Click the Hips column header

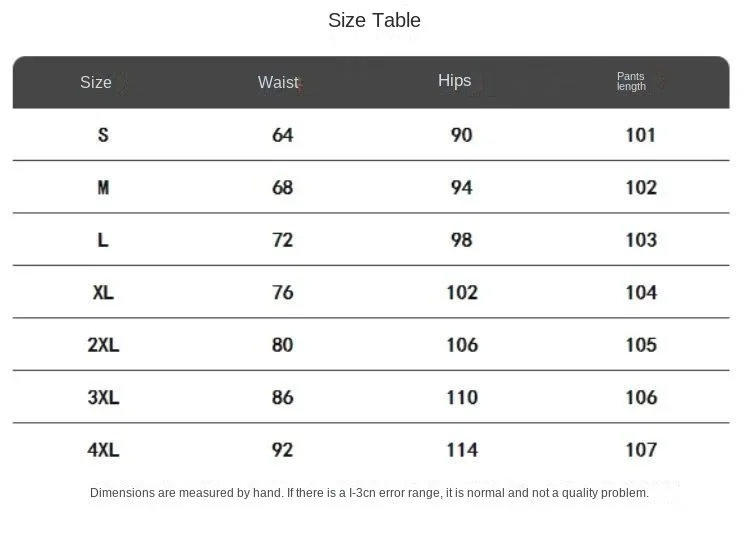pyautogui.click(x=454, y=80)
